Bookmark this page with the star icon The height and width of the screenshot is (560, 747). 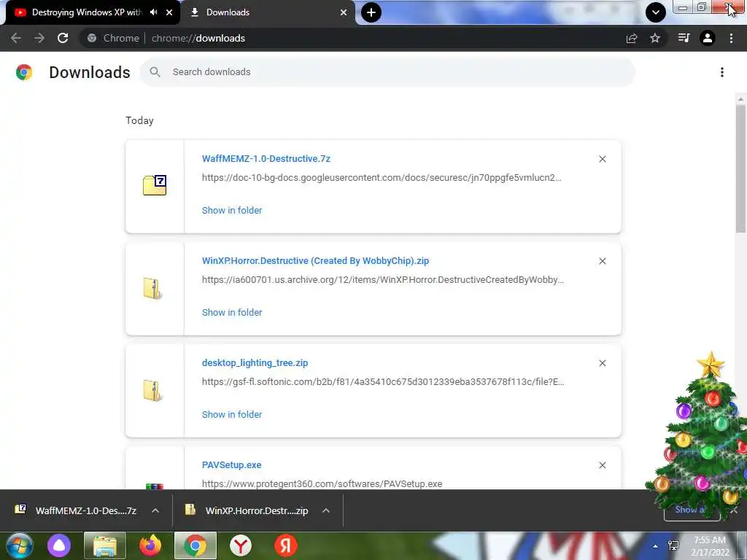pos(655,38)
